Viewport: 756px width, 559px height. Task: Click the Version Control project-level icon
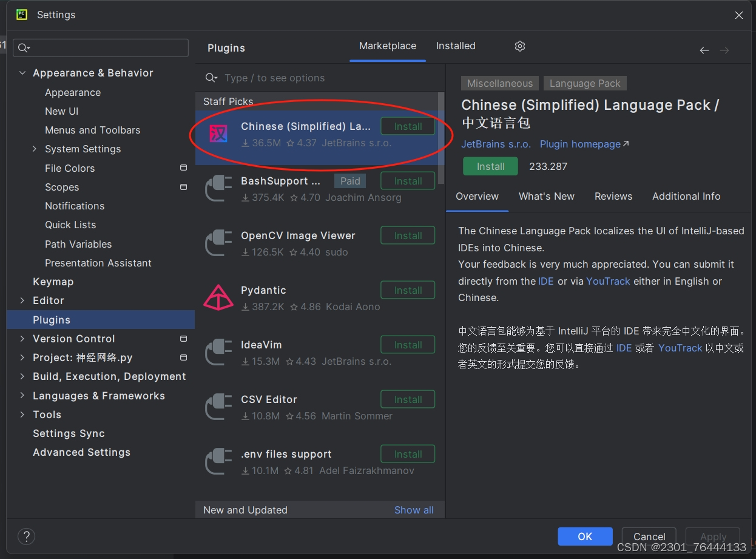point(183,338)
